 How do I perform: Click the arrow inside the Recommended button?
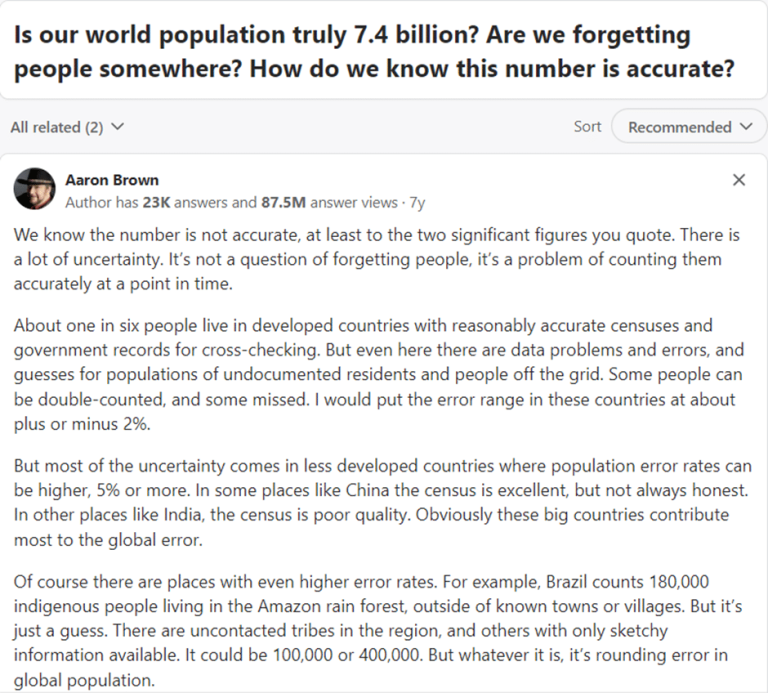tap(745, 127)
